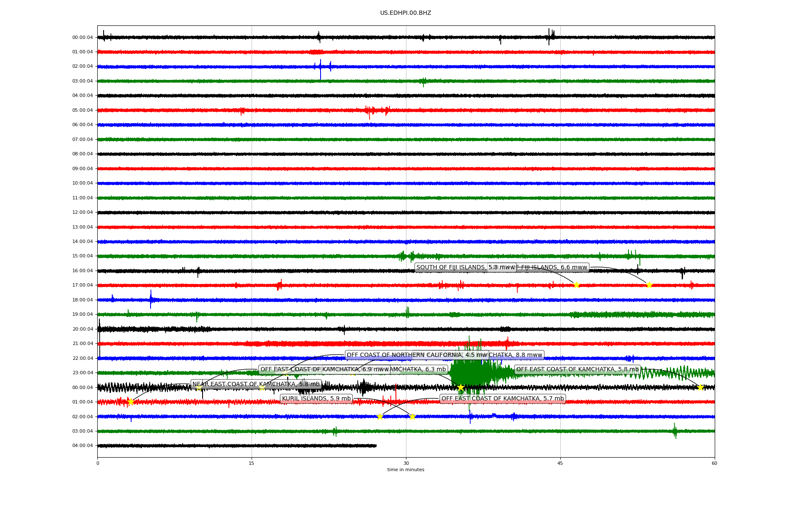Select the 19:00:04 trace time label

[82, 315]
